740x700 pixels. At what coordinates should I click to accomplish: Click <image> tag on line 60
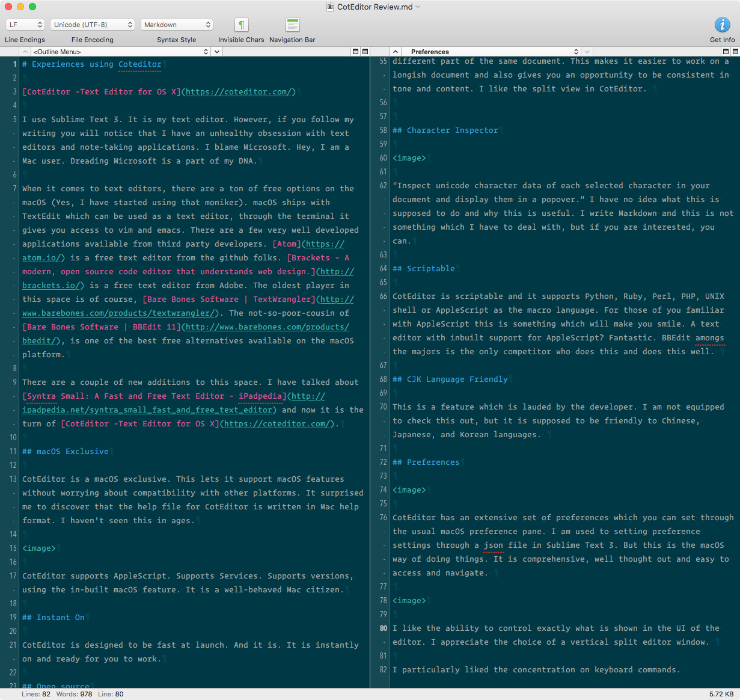point(409,158)
